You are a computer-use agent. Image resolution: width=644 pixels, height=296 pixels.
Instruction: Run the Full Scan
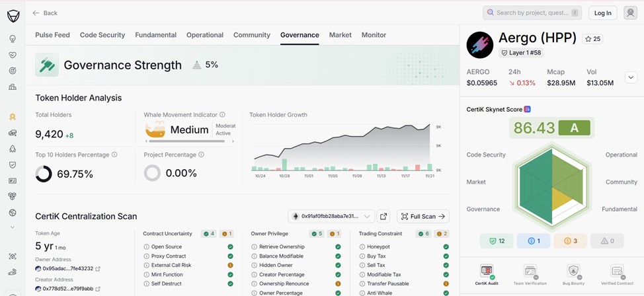(x=423, y=217)
